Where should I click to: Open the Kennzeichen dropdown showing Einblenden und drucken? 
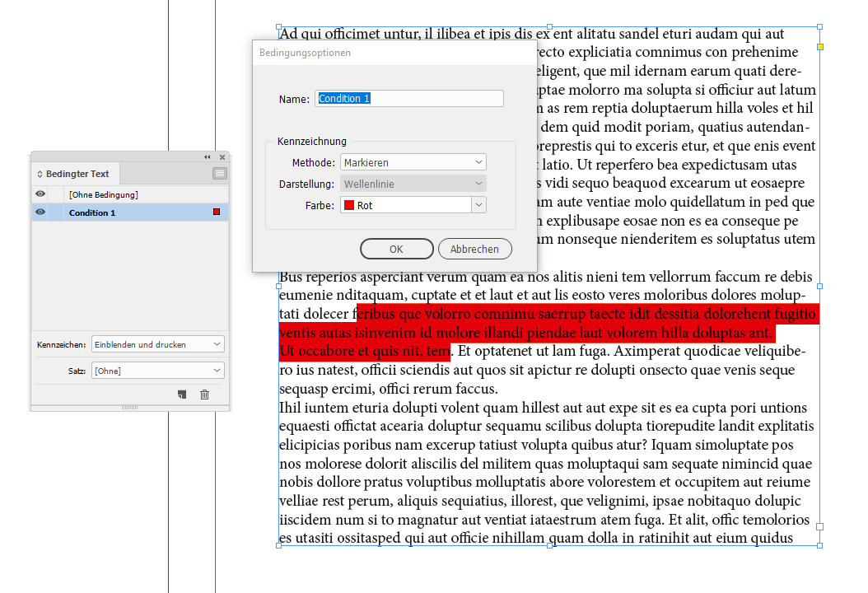156,343
